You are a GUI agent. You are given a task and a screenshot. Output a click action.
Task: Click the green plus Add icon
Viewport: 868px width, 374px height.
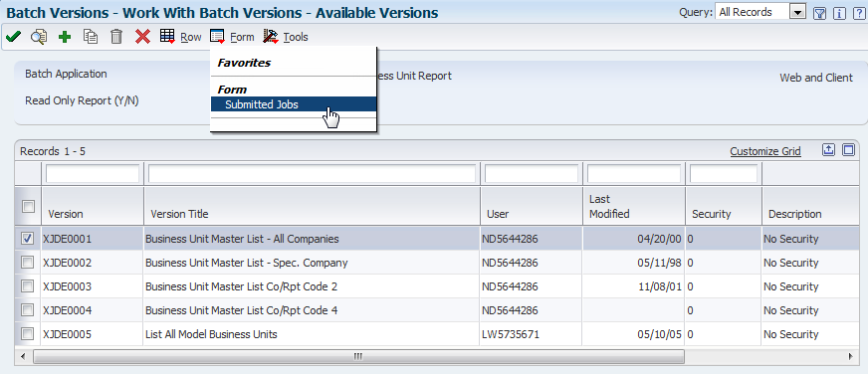65,37
